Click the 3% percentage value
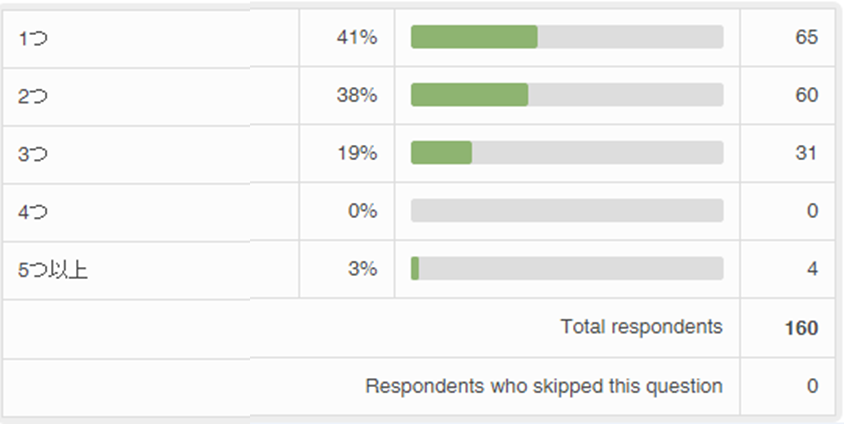The width and height of the screenshot is (844, 424). [363, 269]
